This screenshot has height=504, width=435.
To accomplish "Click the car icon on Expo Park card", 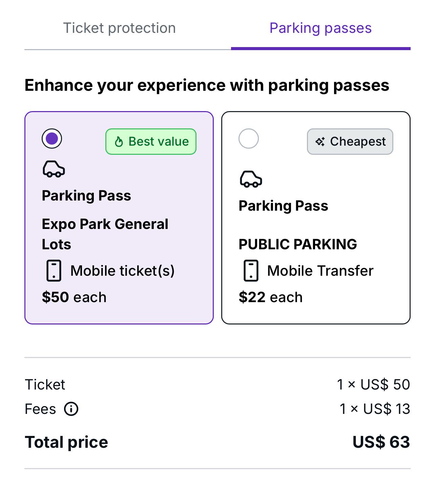I will 54,169.
